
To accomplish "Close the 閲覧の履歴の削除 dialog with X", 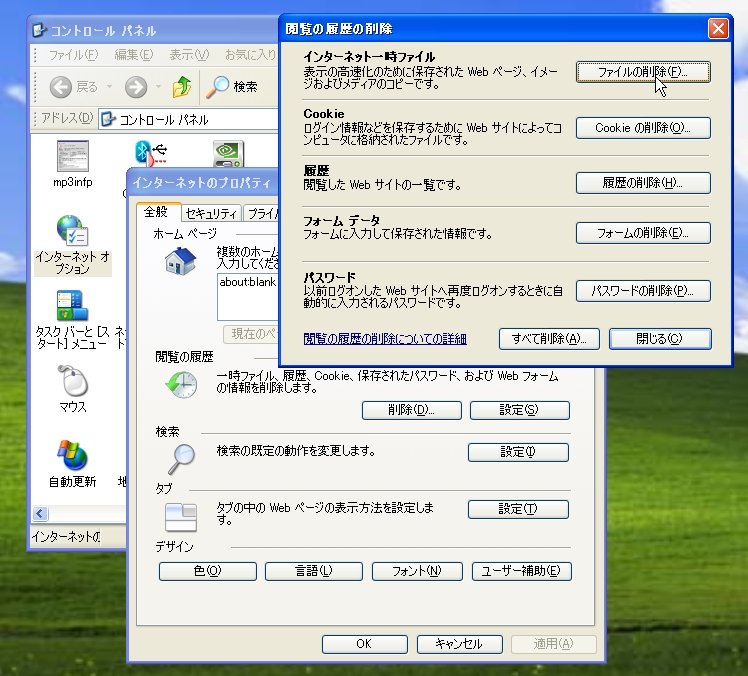I will click(x=718, y=29).
